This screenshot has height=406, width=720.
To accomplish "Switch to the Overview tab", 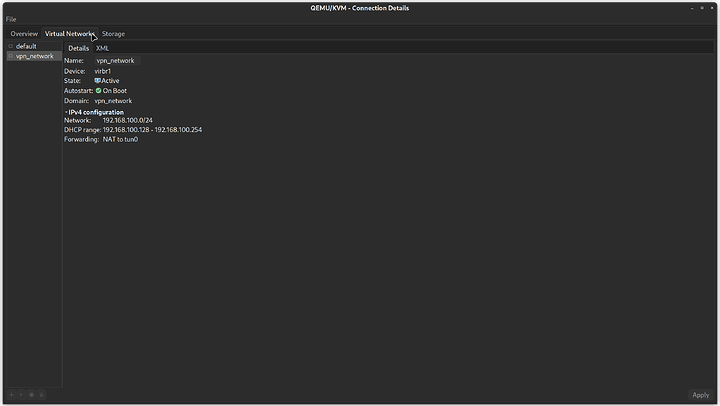I will [x=24, y=34].
